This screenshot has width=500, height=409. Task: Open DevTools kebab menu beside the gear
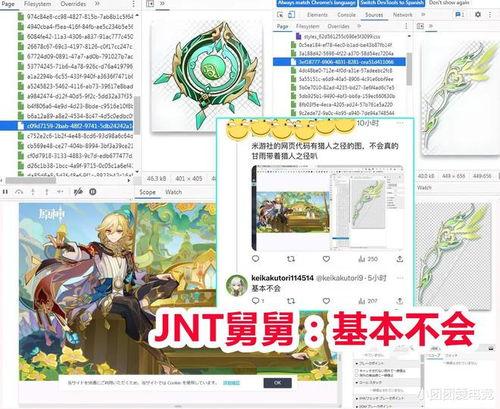click(490, 15)
